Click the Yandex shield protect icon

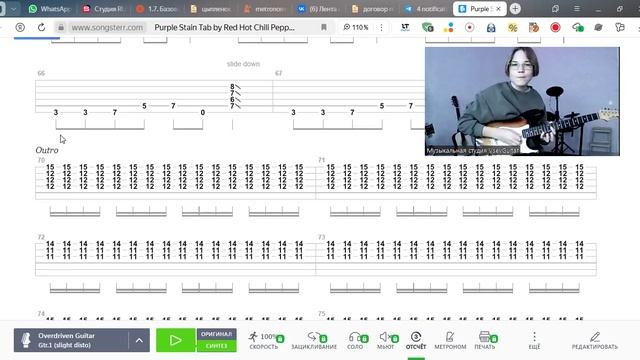tap(20, 27)
